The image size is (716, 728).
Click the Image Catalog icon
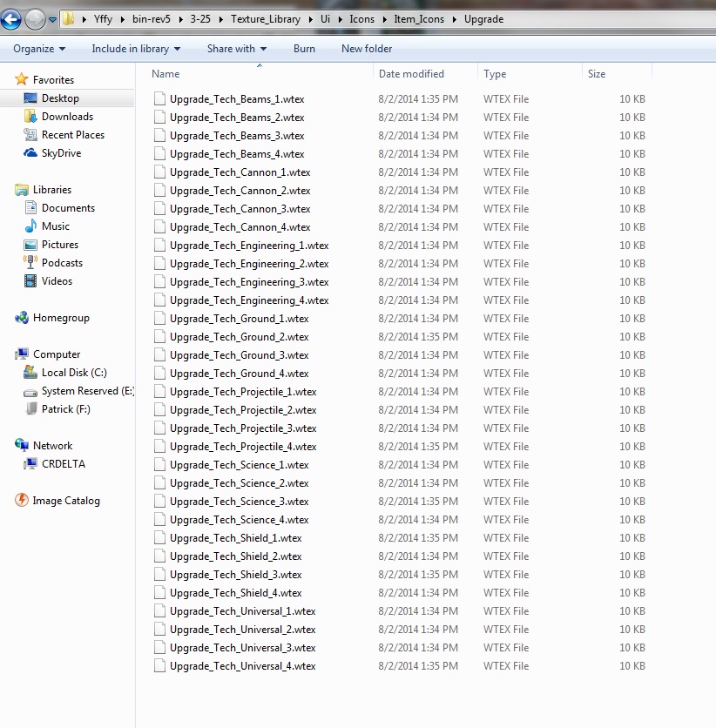click(22, 501)
